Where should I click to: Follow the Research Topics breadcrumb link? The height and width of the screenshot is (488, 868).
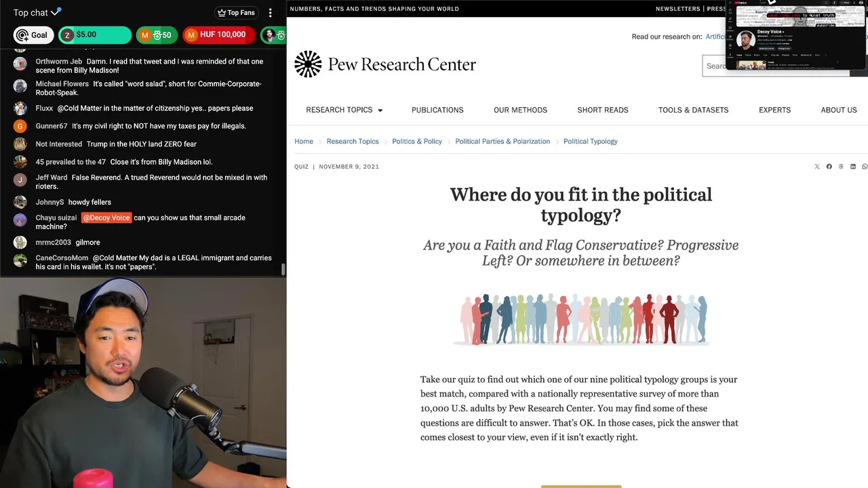[353, 142]
